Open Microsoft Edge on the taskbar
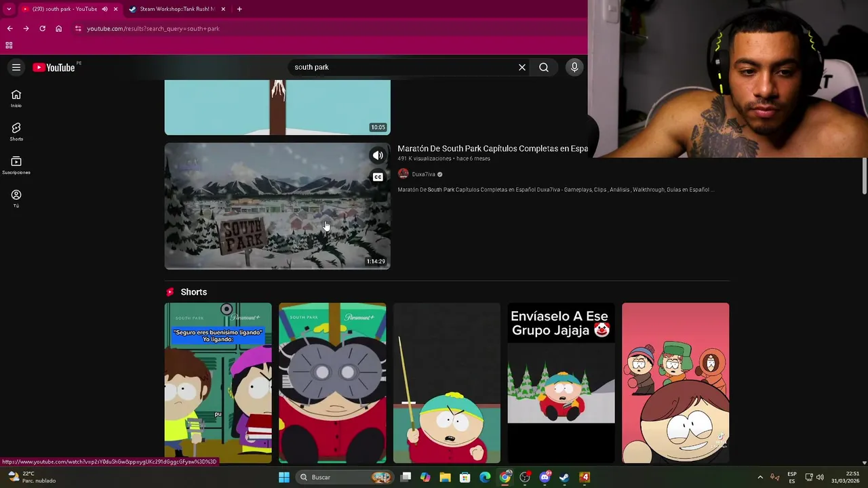This screenshot has height=488, width=868. pyautogui.click(x=485, y=477)
